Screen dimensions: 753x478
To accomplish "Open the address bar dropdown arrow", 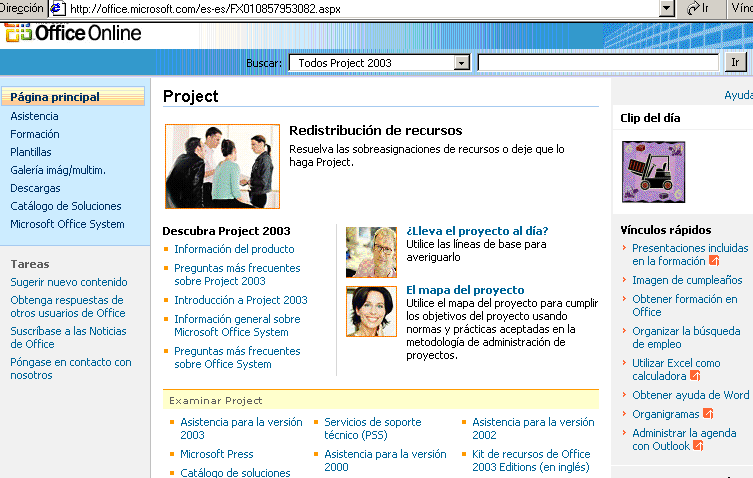I will click(x=667, y=8).
